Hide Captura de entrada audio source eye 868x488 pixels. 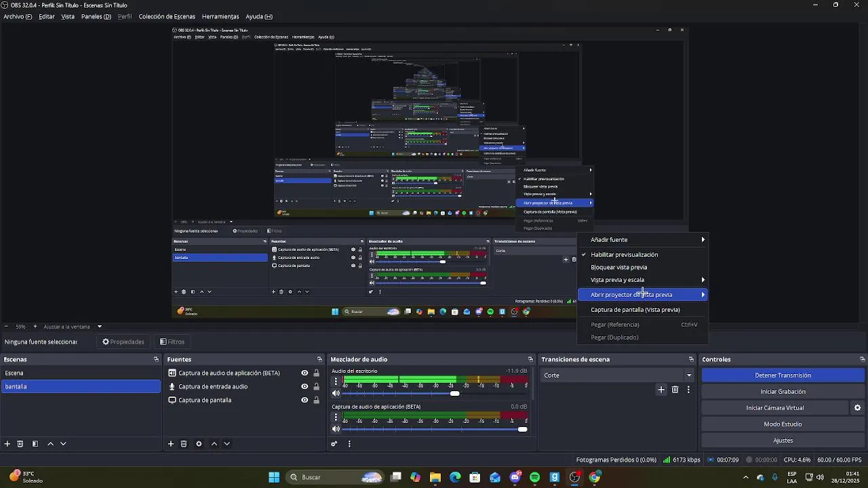pos(304,386)
